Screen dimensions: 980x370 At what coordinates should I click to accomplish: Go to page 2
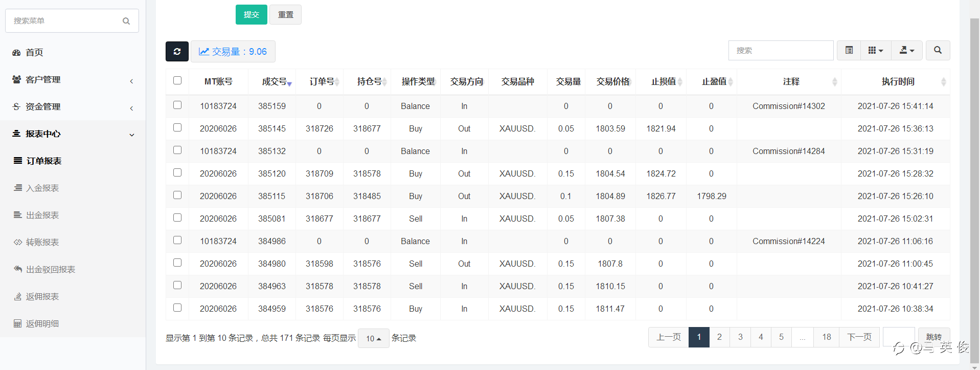(x=719, y=337)
